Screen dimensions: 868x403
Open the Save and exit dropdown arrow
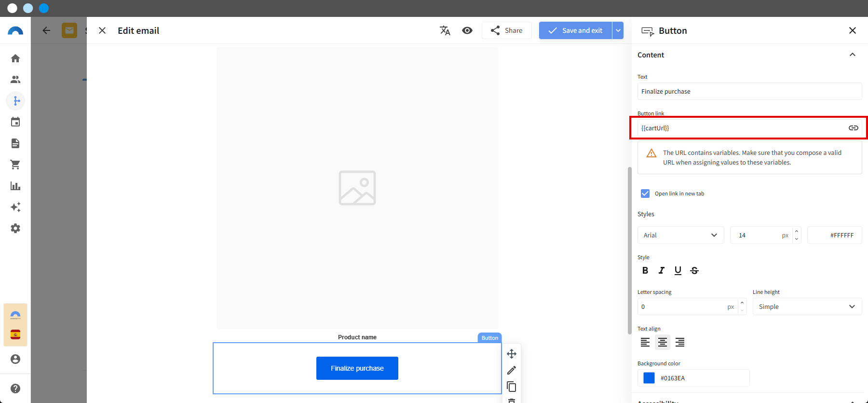tap(618, 30)
